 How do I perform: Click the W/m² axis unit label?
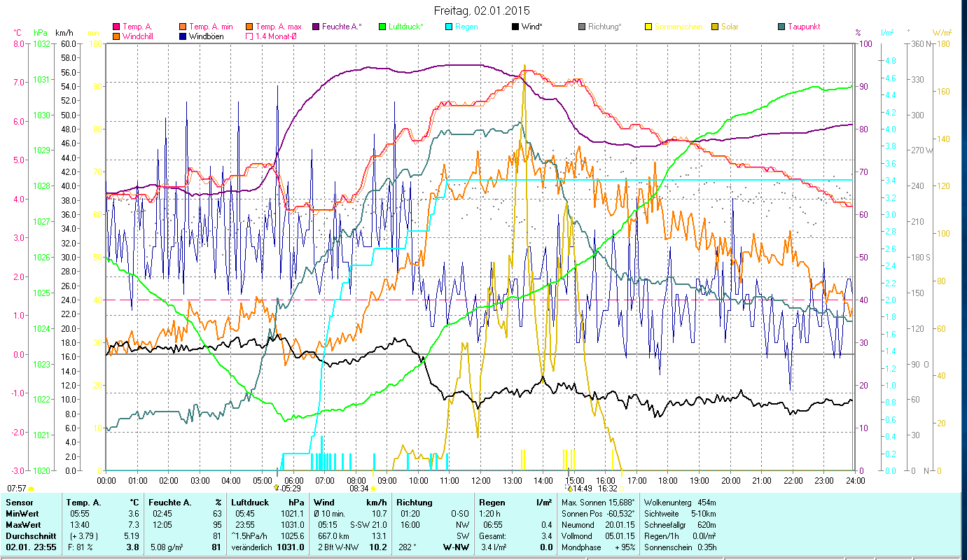[x=941, y=32]
